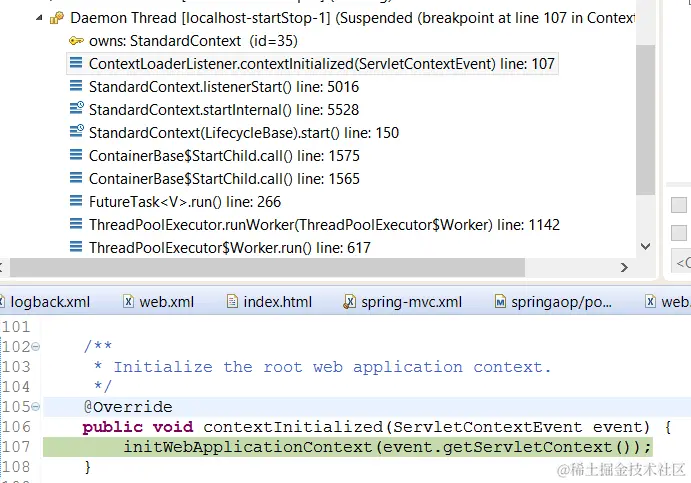Select owns: StandardContext (id=35) entry
The height and width of the screenshot is (483, 691).
pos(193,41)
